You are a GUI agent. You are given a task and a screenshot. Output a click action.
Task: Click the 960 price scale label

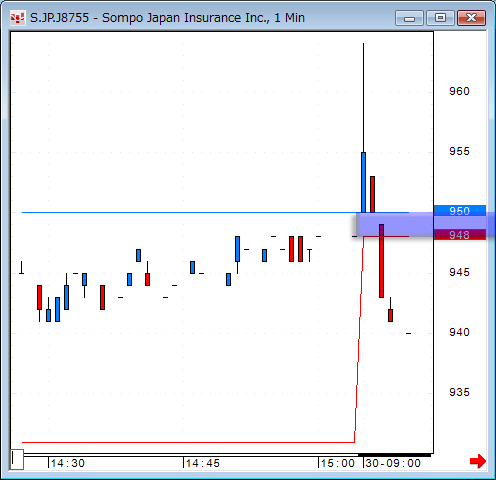tap(459, 91)
